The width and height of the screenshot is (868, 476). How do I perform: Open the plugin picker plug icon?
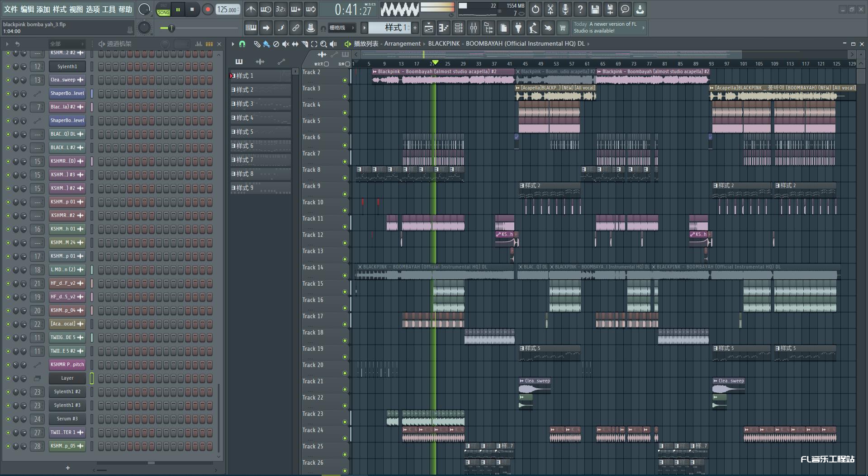point(518,28)
